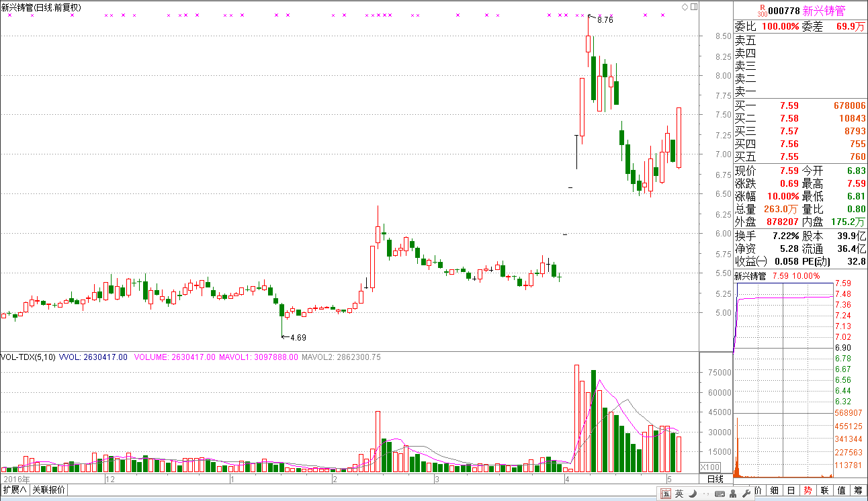The width and height of the screenshot is (868, 501).
Task: Click MAVOL2: 2862300.75 label
Action: click(x=341, y=357)
